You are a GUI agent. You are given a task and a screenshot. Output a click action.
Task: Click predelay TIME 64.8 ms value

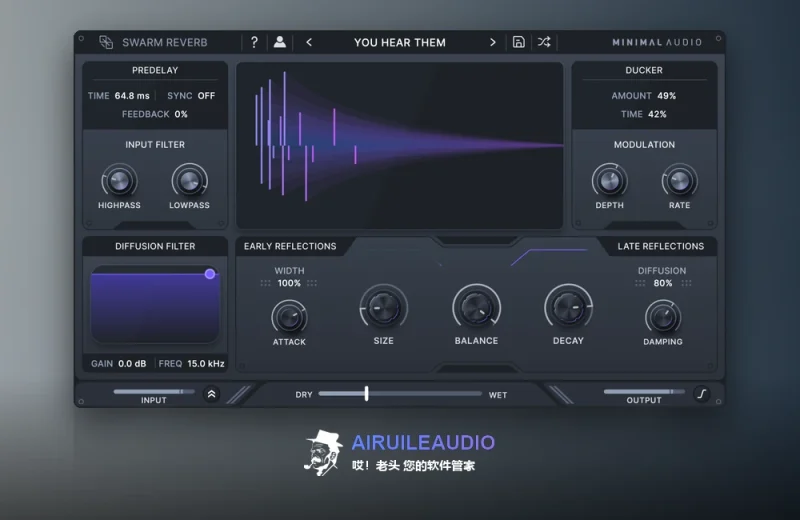click(x=132, y=95)
